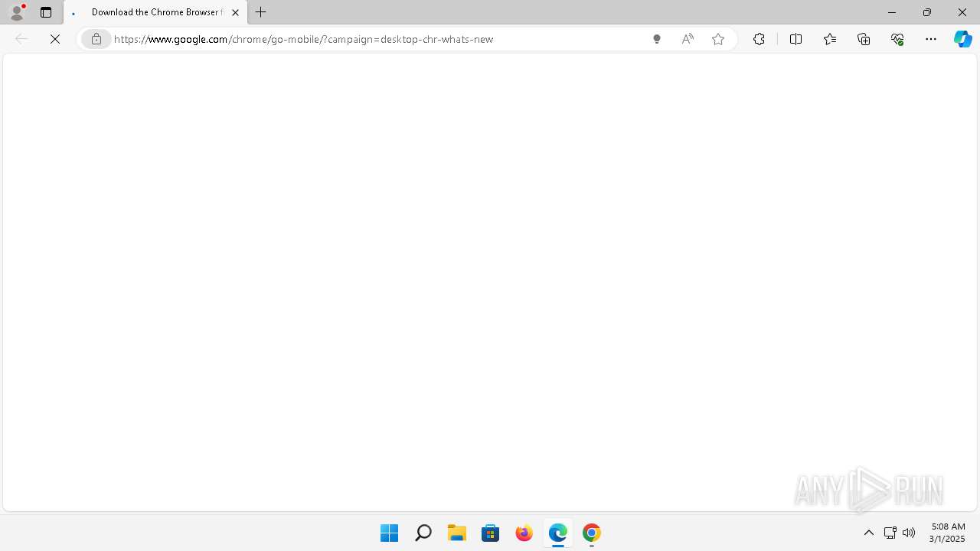980x551 pixels.
Task: Open a new tab
Action: pyautogui.click(x=261, y=12)
